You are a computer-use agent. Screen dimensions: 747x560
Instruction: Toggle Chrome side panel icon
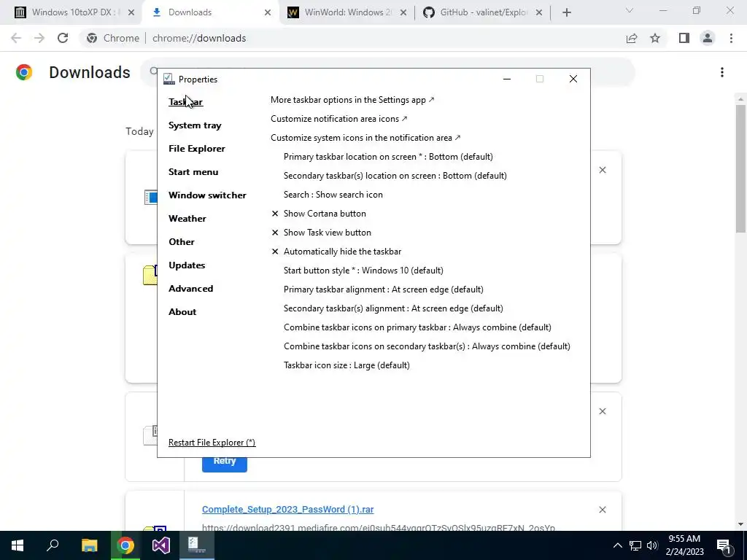point(684,38)
